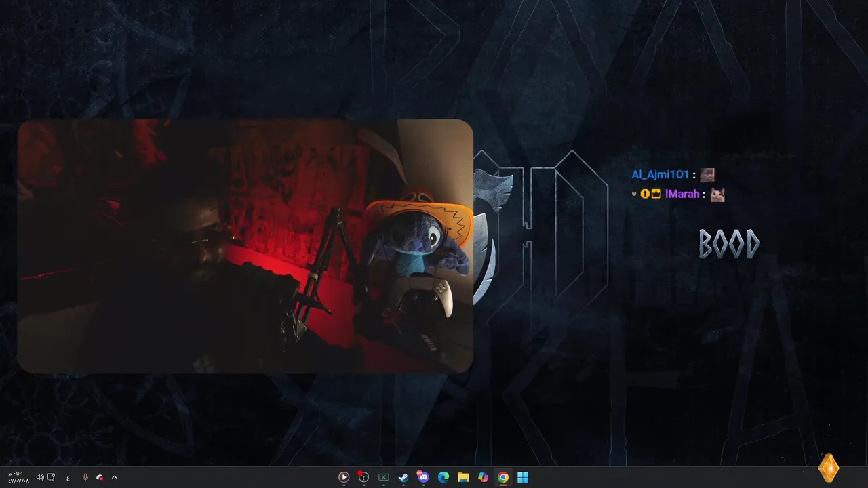Open the clock and date panel

18,477
